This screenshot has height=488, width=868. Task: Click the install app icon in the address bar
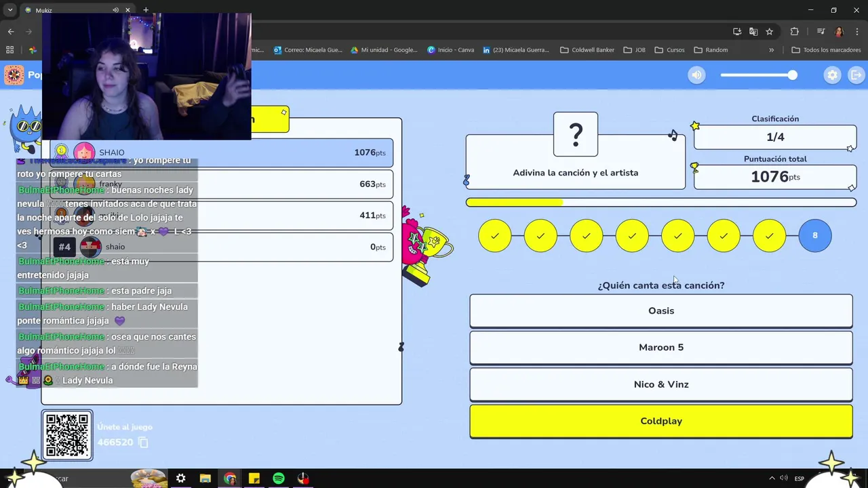[737, 31]
